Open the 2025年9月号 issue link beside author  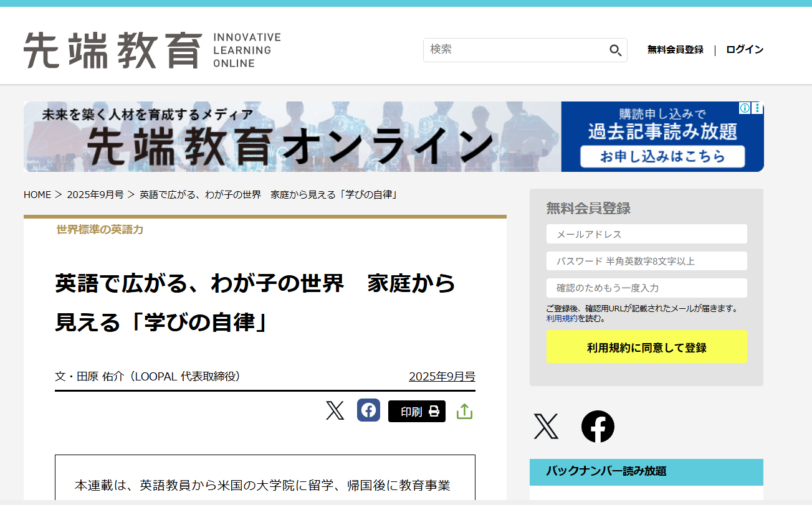pos(442,377)
